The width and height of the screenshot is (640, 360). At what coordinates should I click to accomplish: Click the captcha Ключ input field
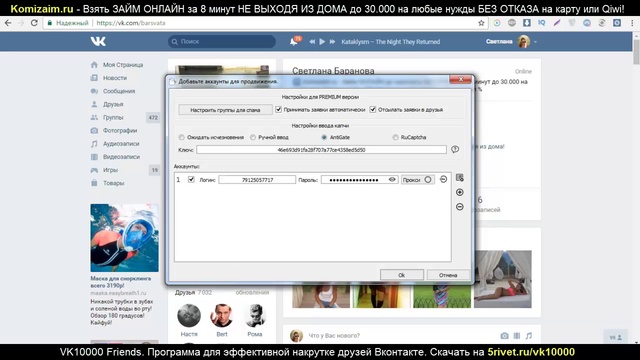321,150
